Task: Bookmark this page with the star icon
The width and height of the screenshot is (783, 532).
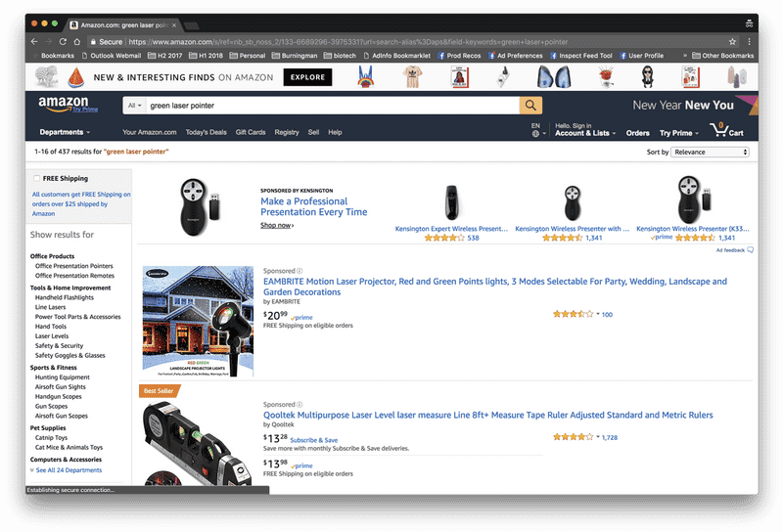Action: (732, 42)
